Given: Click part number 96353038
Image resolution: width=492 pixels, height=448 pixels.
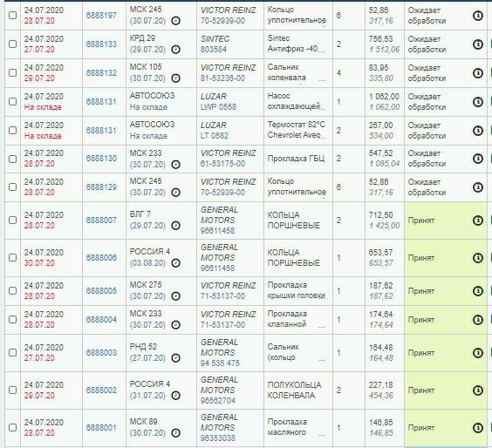Looking at the screenshot, I should [218, 438].
